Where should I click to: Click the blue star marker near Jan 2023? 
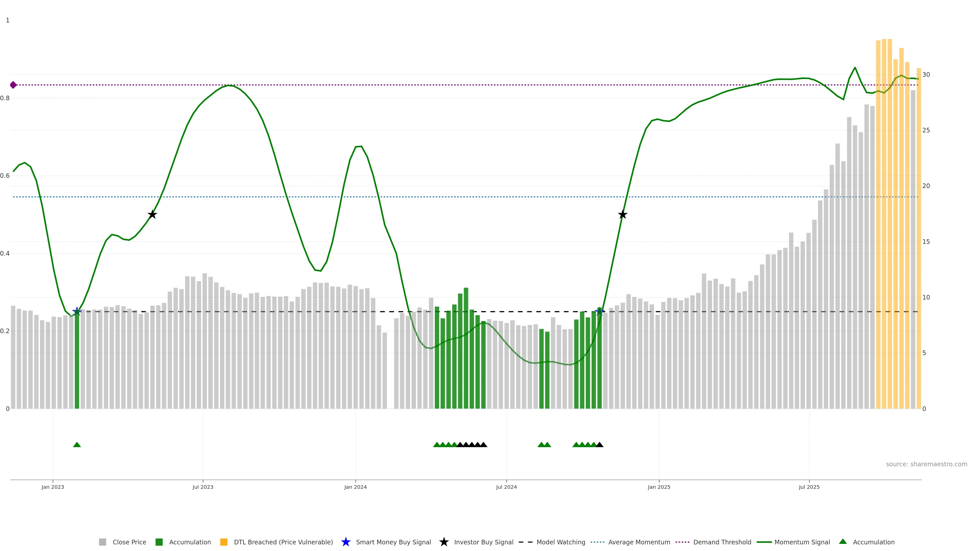tap(77, 311)
